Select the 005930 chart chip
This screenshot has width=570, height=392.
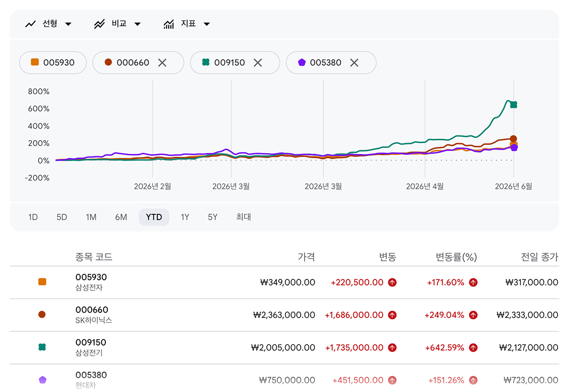(53, 63)
